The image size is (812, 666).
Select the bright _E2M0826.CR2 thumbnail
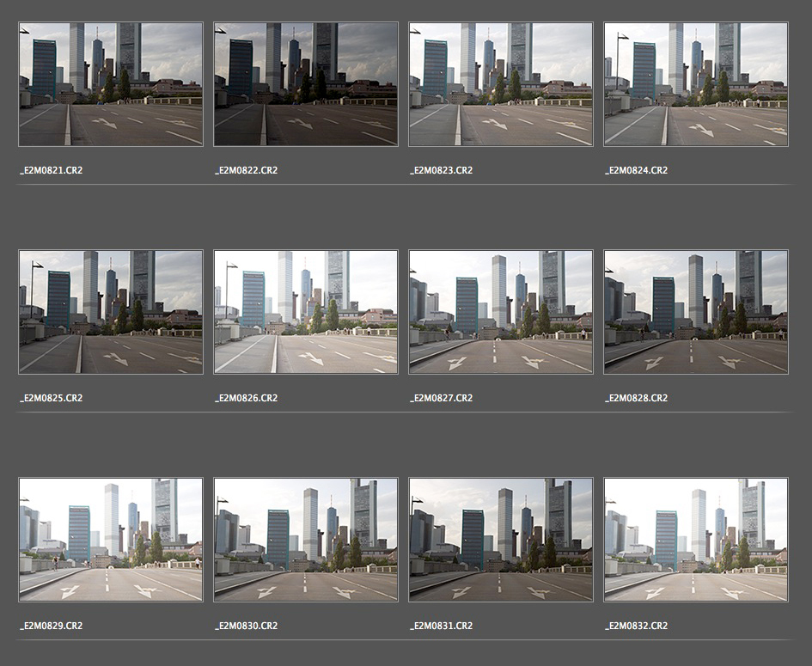pyautogui.click(x=306, y=312)
